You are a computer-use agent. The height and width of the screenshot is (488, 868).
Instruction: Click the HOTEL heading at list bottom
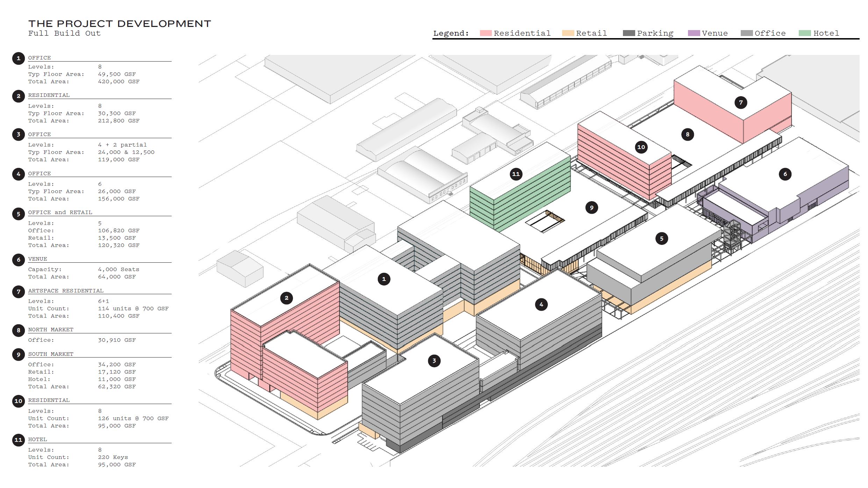(x=37, y=439)
